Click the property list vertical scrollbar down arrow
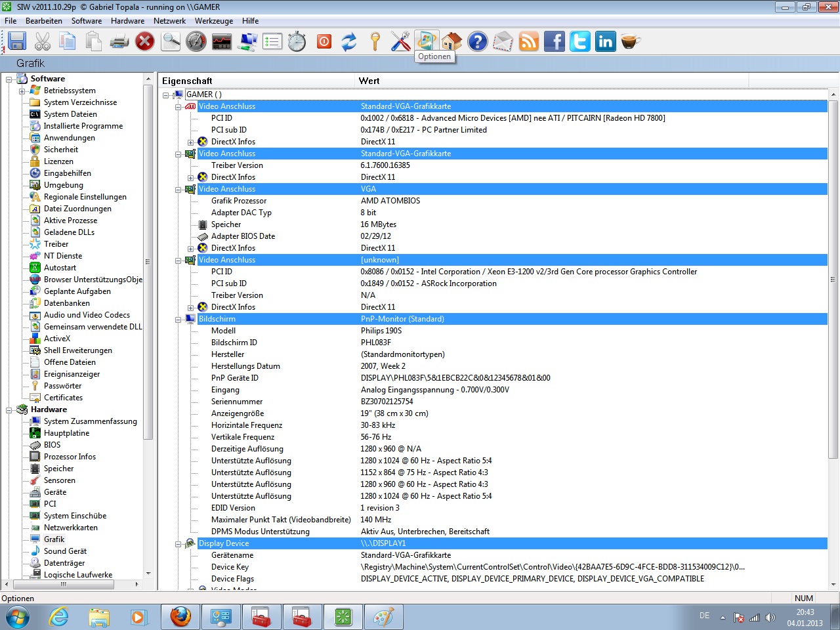Screen dimensions: 840x630 (x=833, y=584)
